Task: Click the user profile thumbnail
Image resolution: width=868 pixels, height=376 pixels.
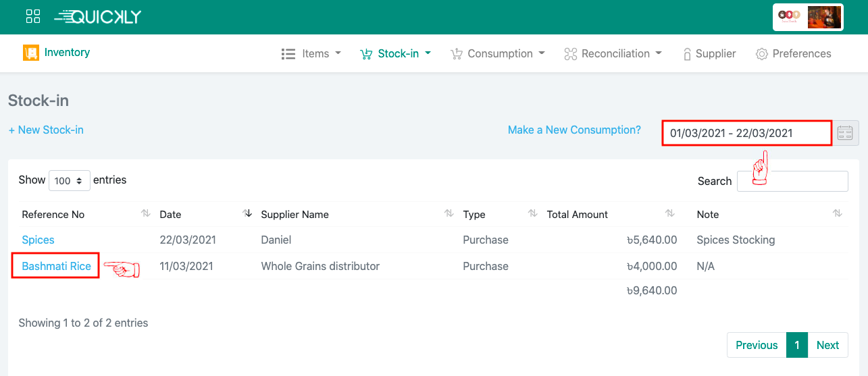Action: (808, 17)
